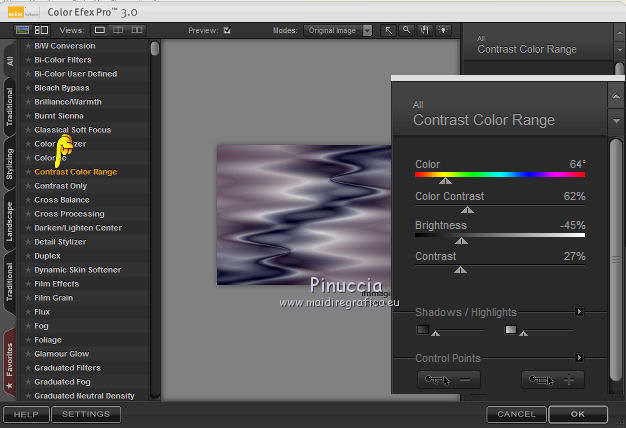Click the highlights protection swatch icon

(x=511, y=330)
